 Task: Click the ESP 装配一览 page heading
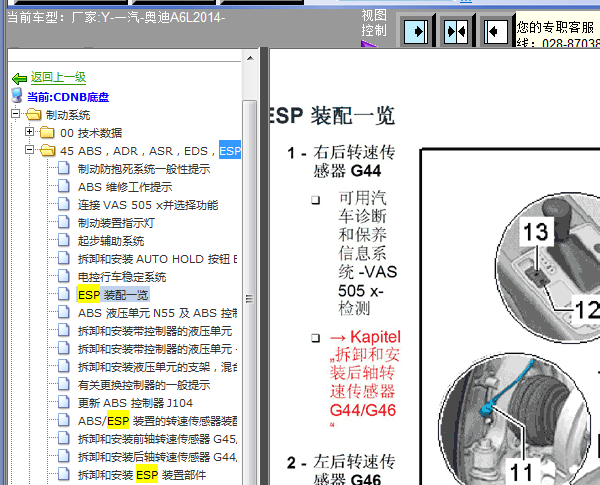(x=331, y=115)
